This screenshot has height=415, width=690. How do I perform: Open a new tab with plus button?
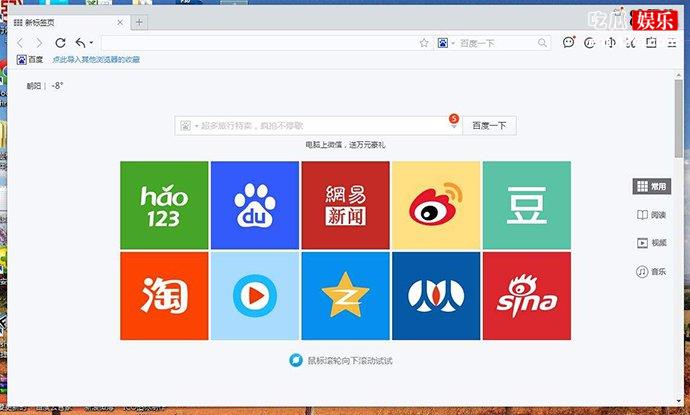coord(139,22)
